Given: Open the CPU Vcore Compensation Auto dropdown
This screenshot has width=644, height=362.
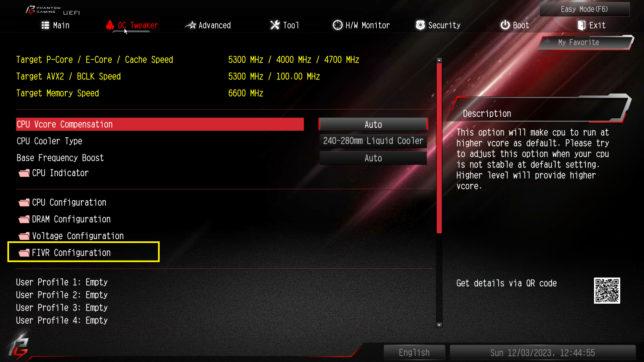Looking at the screenshot, I should point(373,124).
